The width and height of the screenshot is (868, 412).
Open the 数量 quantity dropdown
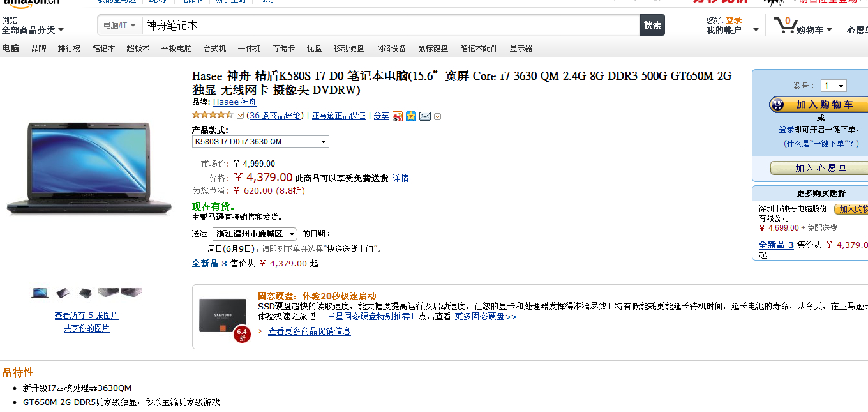click(834, 86)
